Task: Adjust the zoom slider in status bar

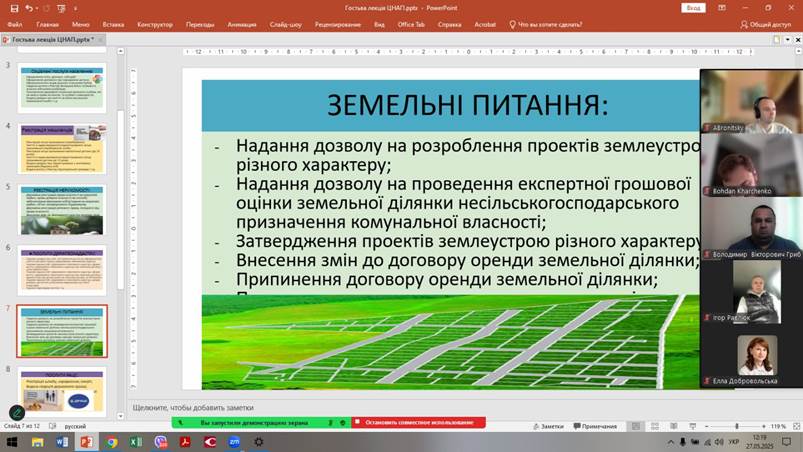Action: tap(737, 426)
